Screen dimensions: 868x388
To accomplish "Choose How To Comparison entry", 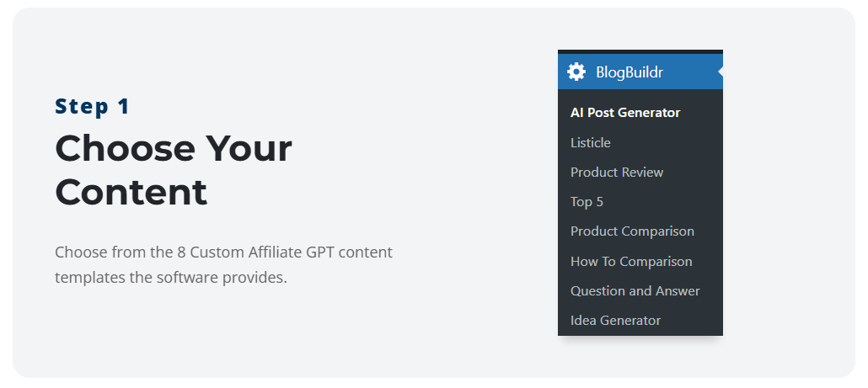I will pyautogui.click(x=631, y=261).
